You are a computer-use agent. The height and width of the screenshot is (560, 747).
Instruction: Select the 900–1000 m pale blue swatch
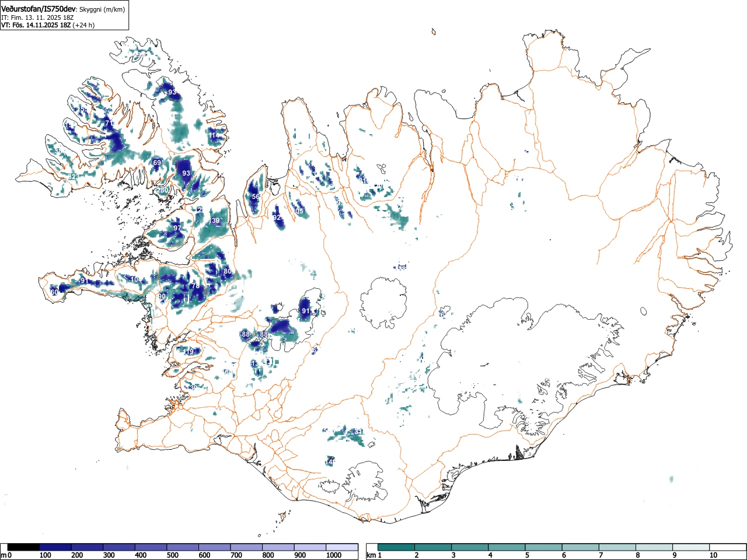[310, 547]
